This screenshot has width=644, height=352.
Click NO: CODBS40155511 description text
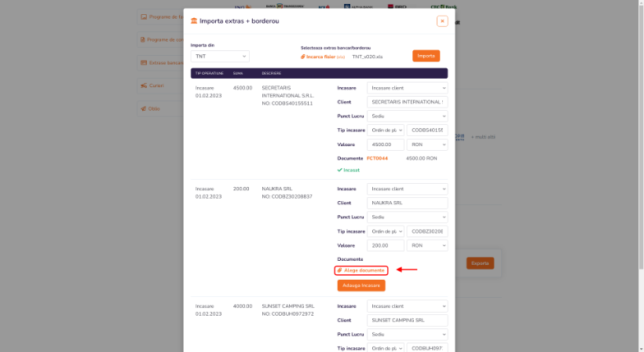[x=287, y=104]
